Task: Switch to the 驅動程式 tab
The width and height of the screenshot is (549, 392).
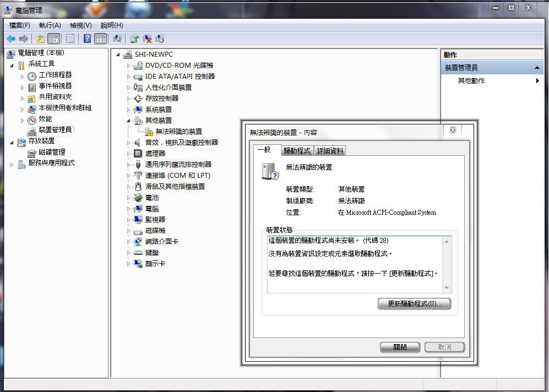Action: (x=297, y=151)
